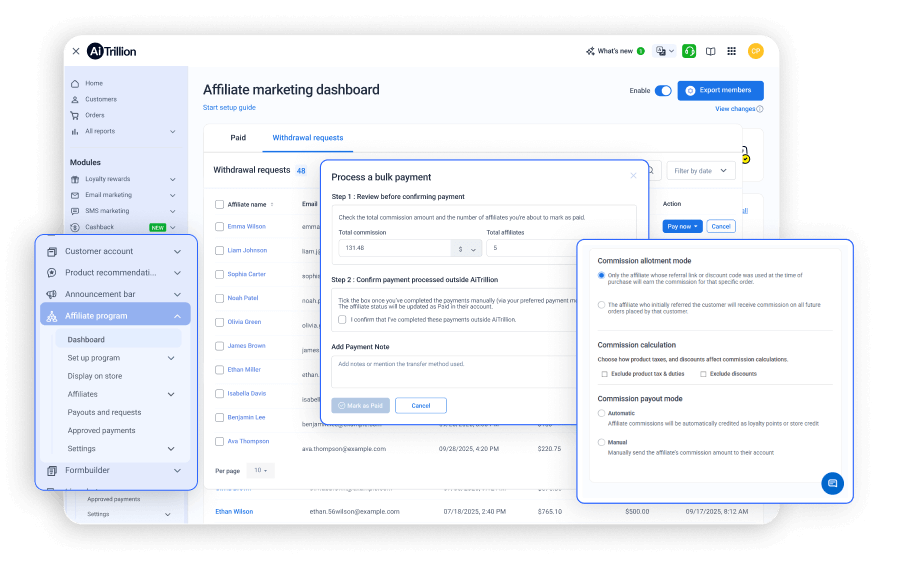Check 'I confirm that I've completed these payments'
Image resolution: width=900 pixels, height=579 pixels.
click(x=340, y=321)
